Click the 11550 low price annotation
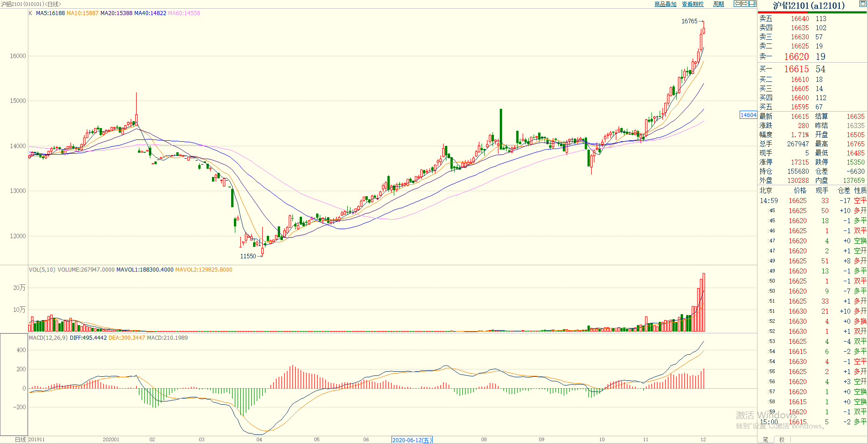 point(248,256)
